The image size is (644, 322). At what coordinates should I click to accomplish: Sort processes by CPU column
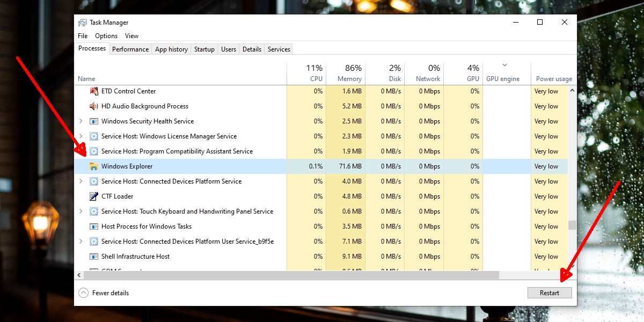pyautogui.click(x=306, y=74)
